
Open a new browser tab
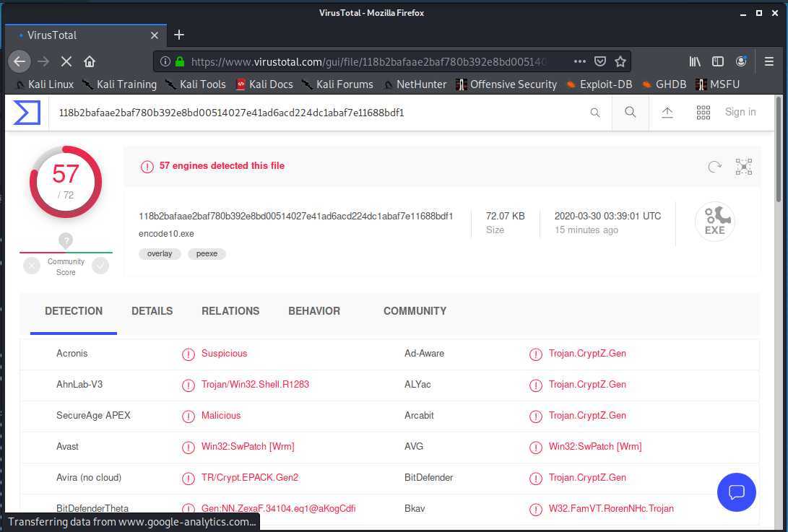179,35
